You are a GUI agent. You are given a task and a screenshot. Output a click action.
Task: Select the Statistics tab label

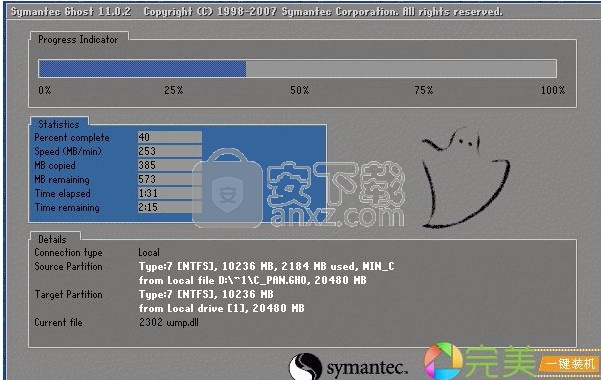(59, 124)
